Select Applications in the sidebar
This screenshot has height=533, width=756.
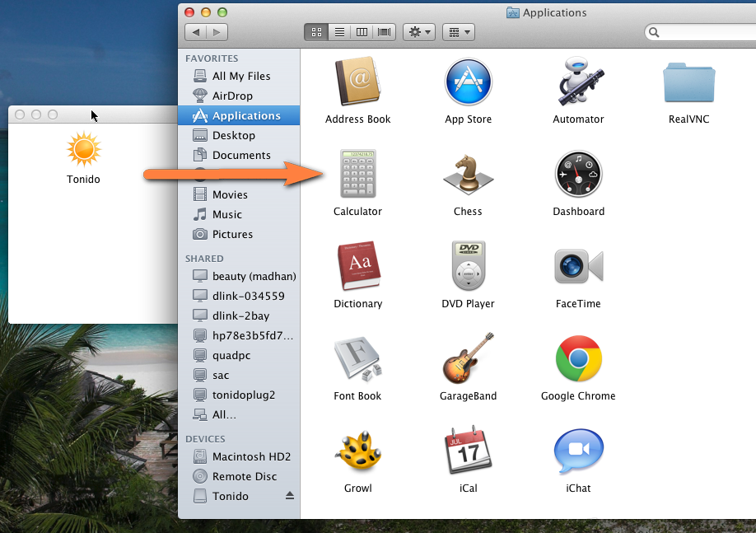239,115
